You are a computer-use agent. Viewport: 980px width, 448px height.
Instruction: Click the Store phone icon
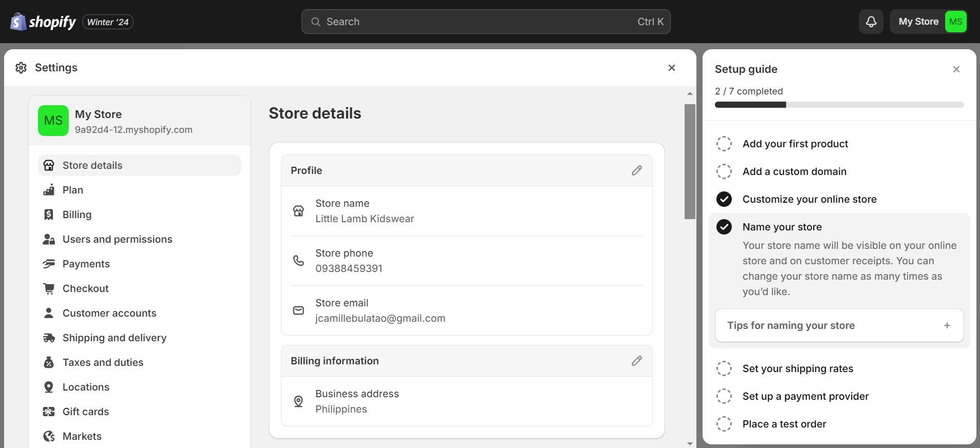(298, 261)
